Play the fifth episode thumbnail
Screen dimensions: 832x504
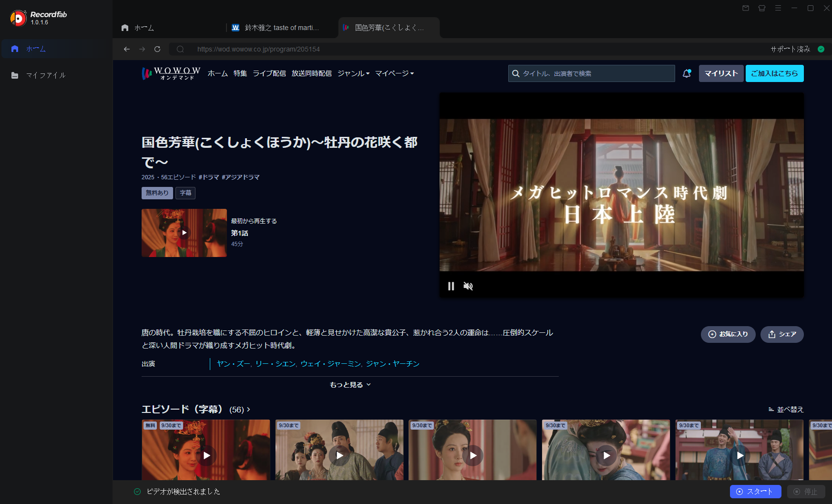click(x=740, y=450)
